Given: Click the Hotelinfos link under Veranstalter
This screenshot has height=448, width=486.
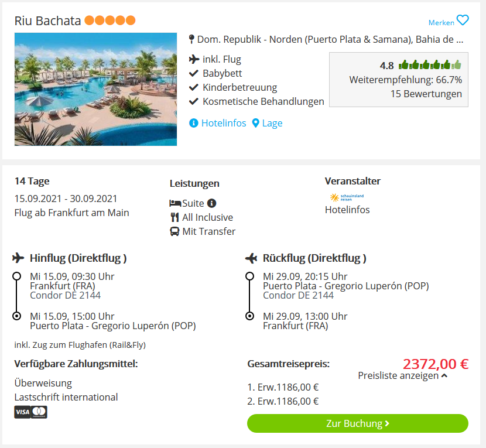Looking at the screenshot, I should [347, 210].
